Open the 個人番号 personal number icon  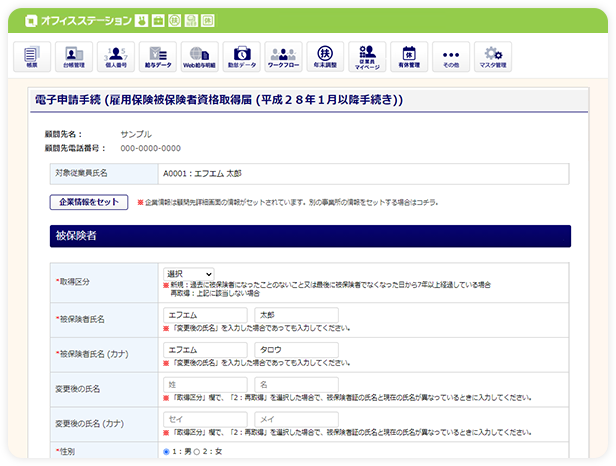(x=116, y=57)
